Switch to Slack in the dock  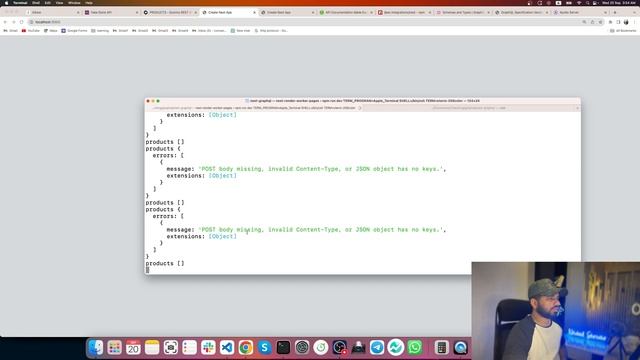[208, 347]
